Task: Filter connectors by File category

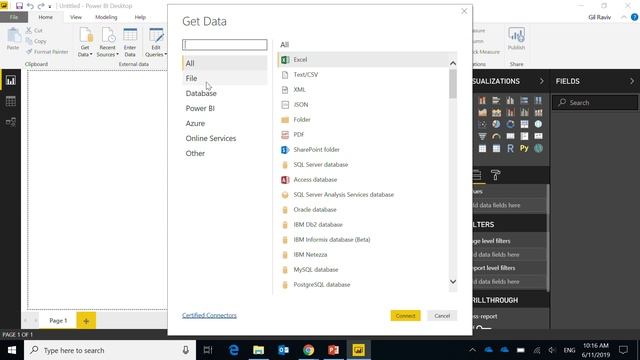Action: pyautogui.click(x=224, y=78)
